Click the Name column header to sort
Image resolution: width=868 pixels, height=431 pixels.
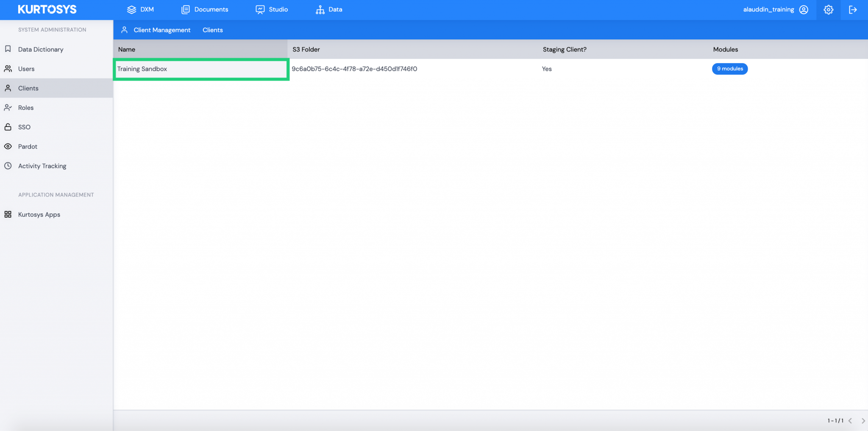(x=126, y=49)
